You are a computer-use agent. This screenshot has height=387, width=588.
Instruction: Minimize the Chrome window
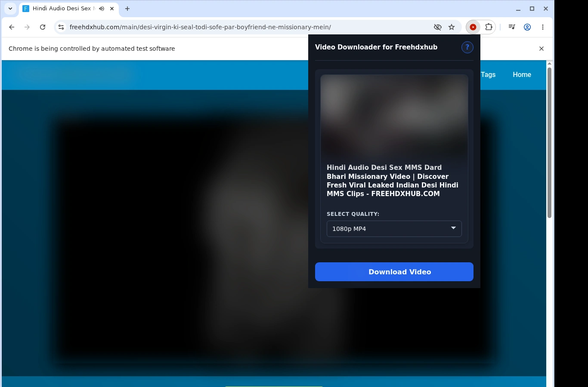[518, 9]
